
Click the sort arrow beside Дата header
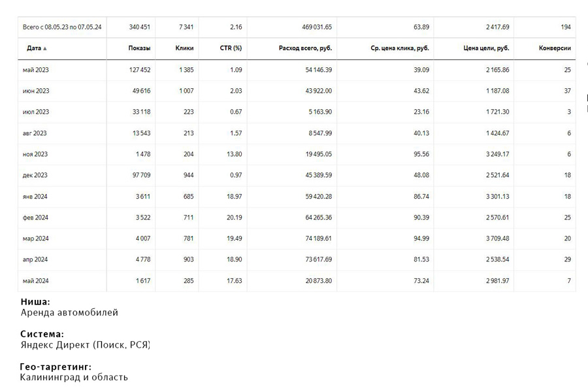point(45,49)
